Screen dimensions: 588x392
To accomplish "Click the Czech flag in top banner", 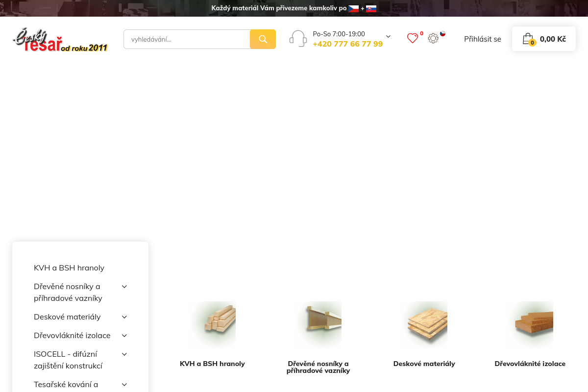I will [x=353, y=8].
